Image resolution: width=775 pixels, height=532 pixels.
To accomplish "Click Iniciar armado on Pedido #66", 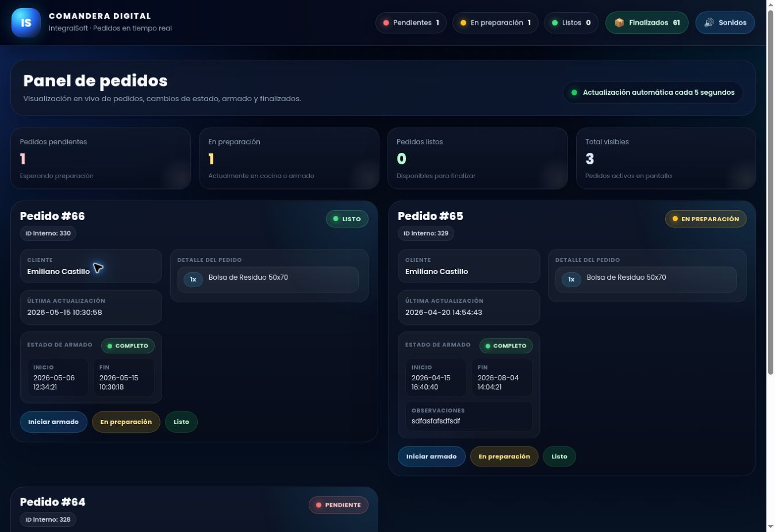I will click(53, 422).
